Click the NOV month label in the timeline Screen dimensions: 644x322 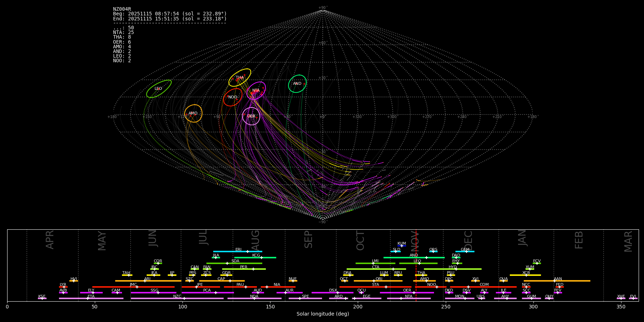click(414, 239)
